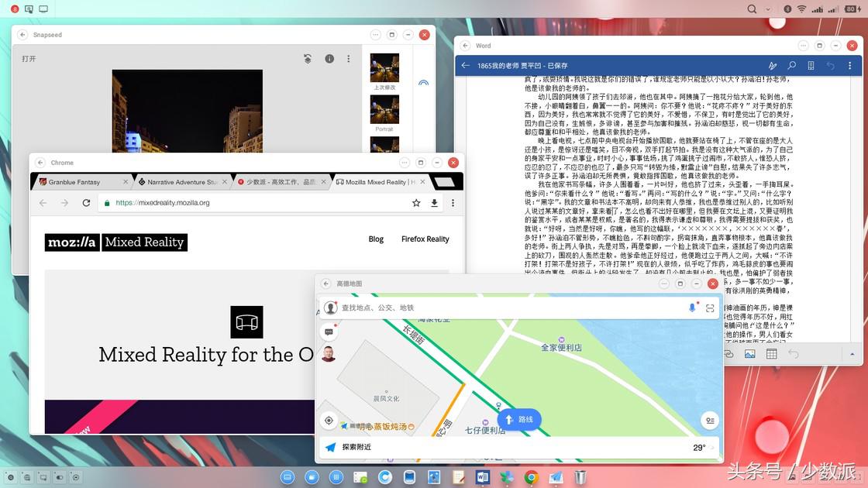Click the 路线 route button on the map
Screen dimensions: 868x488
[x=518, y=419]
